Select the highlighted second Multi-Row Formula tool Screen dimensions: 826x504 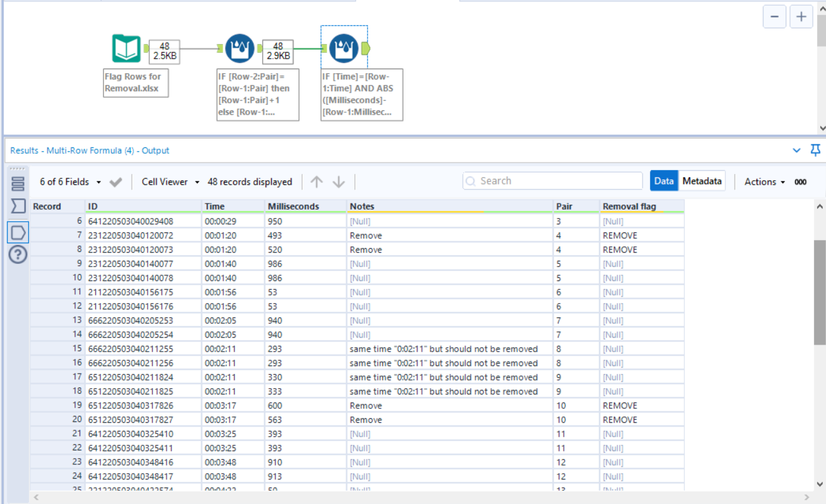pos(343,48)
